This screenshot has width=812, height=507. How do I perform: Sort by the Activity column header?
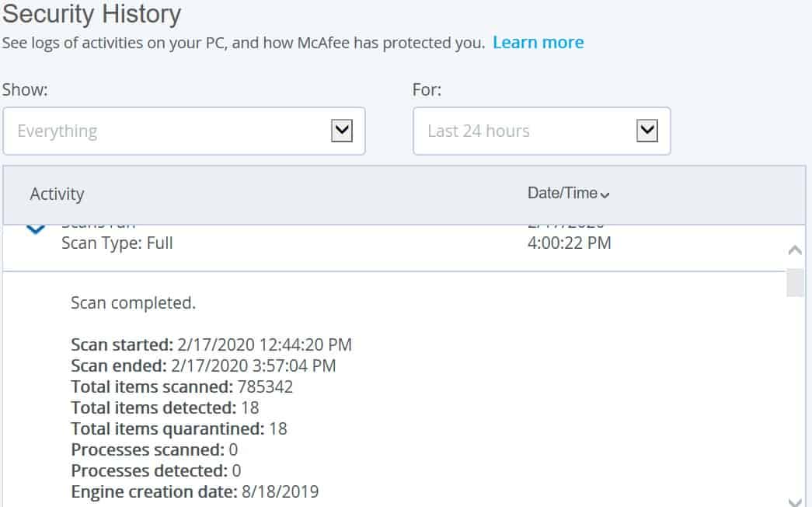(57, 194)
